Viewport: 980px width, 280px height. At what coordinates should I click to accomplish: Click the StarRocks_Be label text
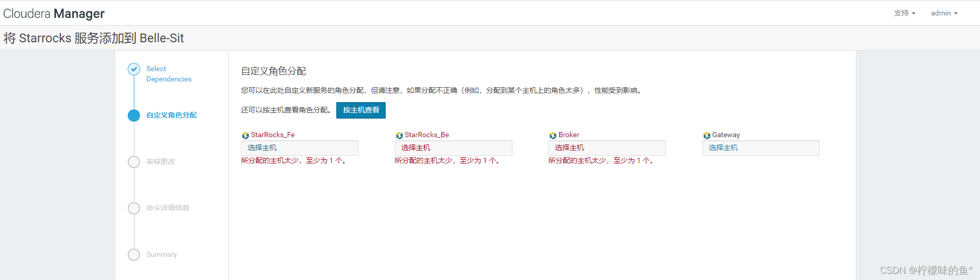427,135
